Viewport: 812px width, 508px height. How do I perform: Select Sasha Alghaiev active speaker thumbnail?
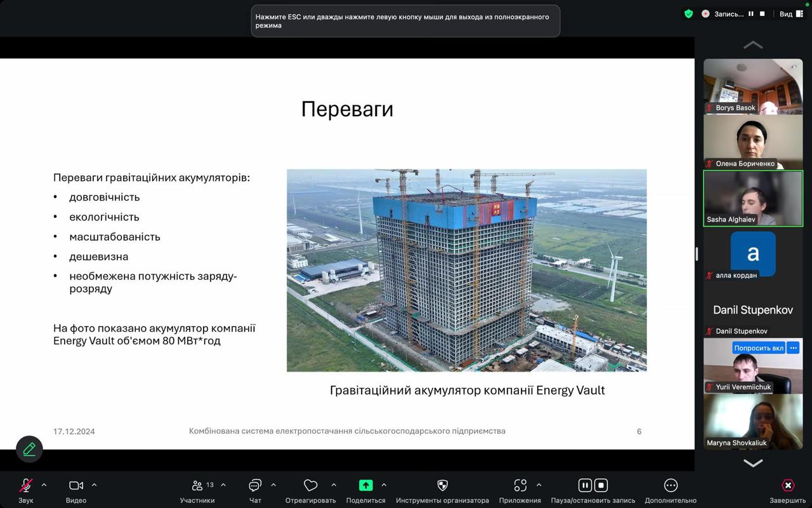pos(753,199)
